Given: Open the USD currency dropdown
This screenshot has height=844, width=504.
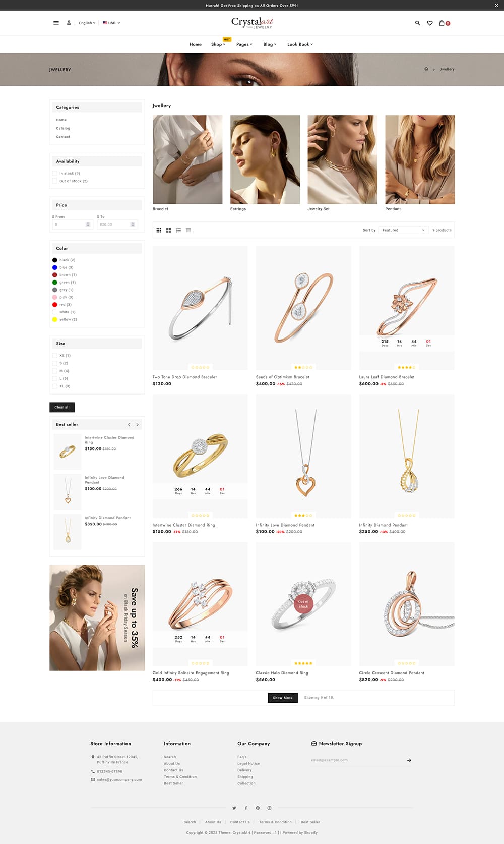Looking at the screenshot, I should coord(111,23).
